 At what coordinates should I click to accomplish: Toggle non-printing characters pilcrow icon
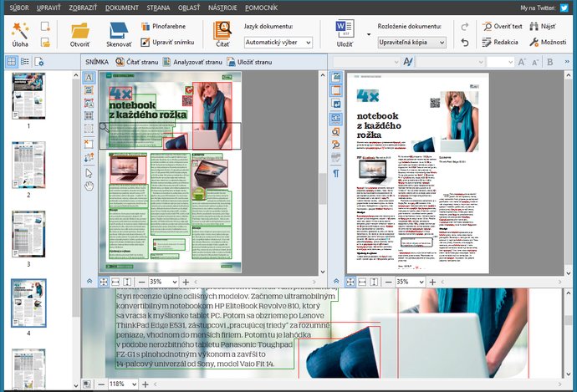tap(336, 173)
